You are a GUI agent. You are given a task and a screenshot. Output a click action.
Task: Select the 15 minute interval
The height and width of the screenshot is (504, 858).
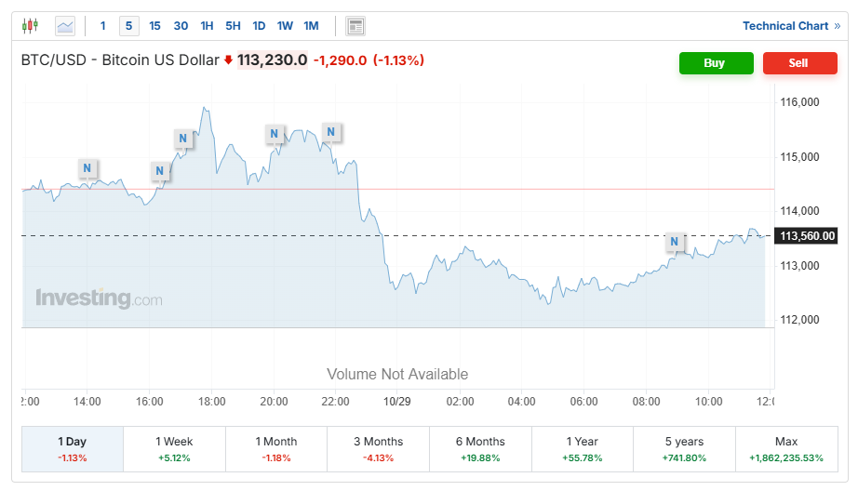[x=154, y=26]
